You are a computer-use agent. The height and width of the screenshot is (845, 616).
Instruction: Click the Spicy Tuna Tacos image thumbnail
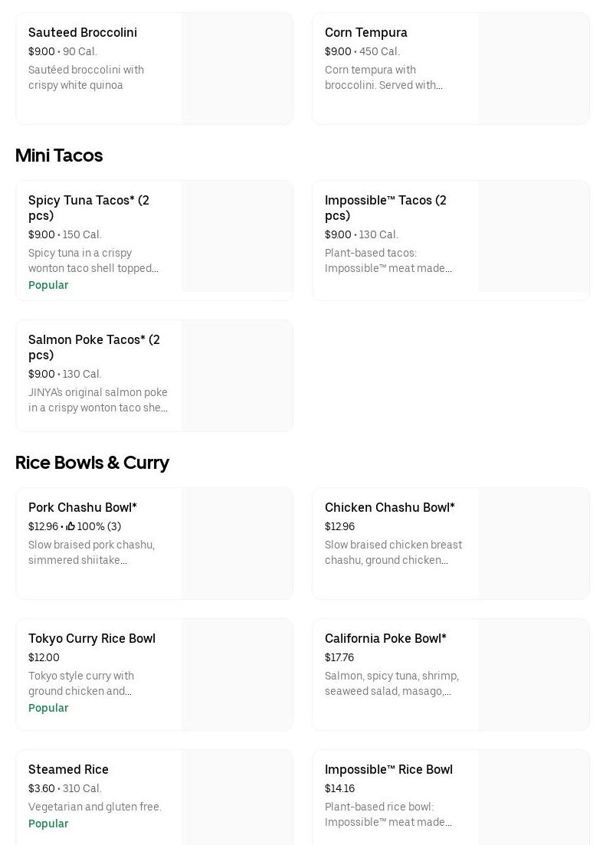[x=238, y=237]
